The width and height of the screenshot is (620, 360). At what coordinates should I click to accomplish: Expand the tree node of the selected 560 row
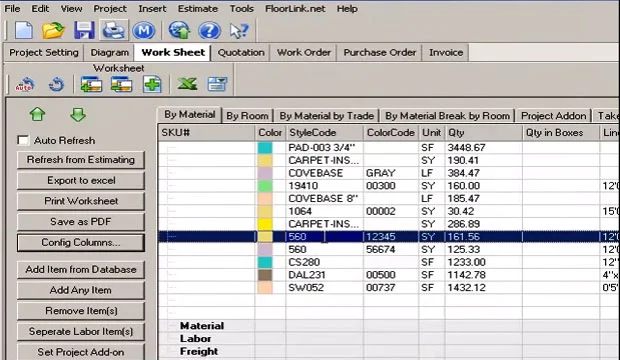coord(171,237)
